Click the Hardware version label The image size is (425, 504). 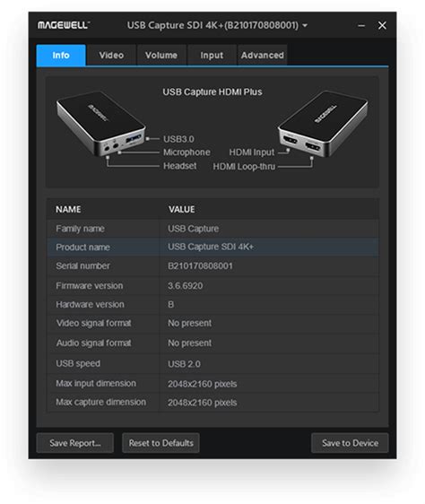pyautogui.click(x=90, y=304)
